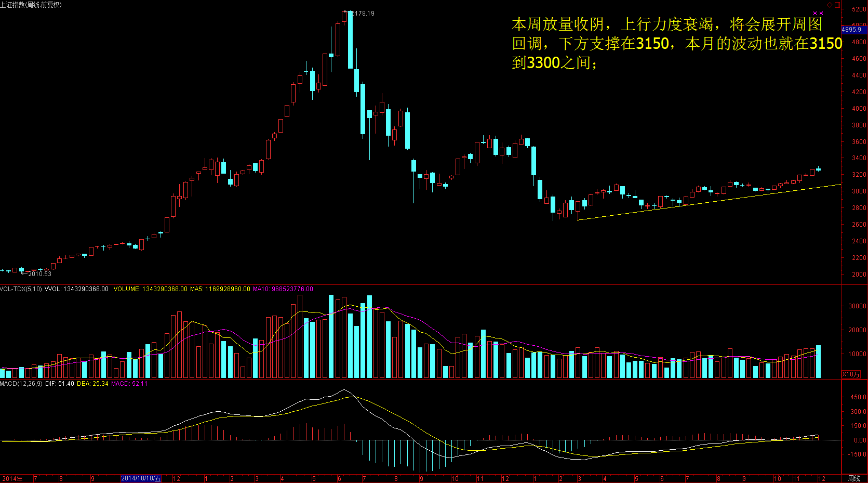Screen dimensions: 868x483
Task: Click the 4895.9 price tag on axis
Action: tap(852, 30)
